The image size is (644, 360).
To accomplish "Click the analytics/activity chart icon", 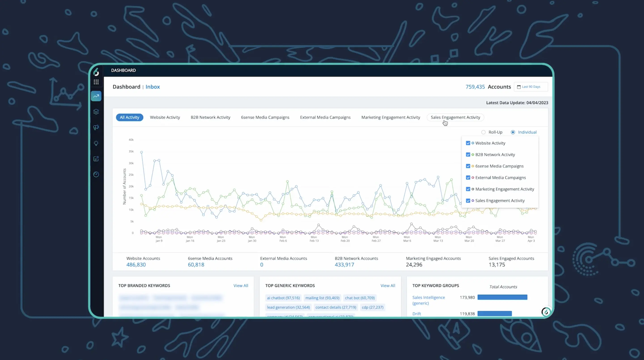I will click(96, 96).
